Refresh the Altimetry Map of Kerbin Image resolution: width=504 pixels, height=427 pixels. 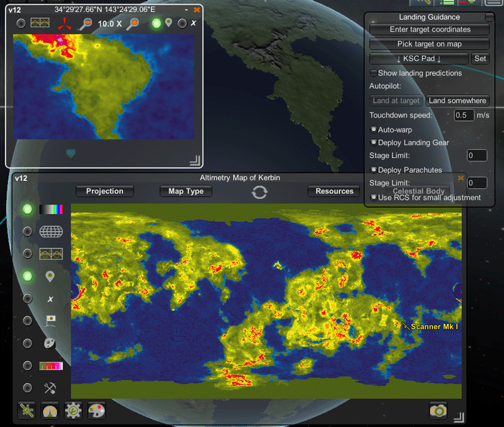(259, 192)
